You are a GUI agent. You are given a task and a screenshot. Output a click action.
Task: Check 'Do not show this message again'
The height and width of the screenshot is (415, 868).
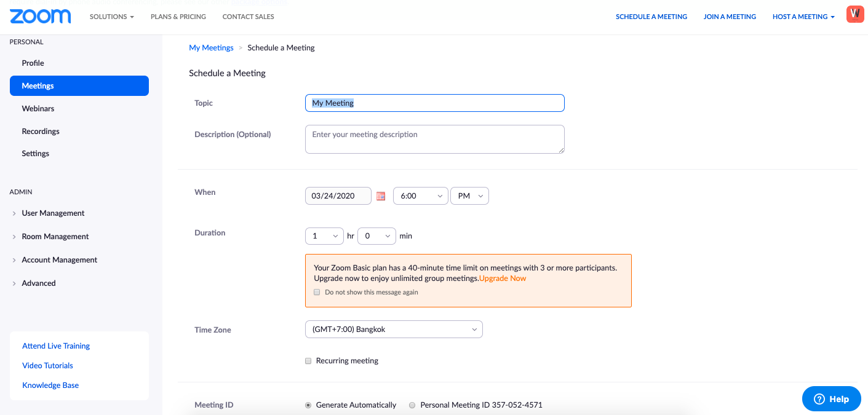317,292
